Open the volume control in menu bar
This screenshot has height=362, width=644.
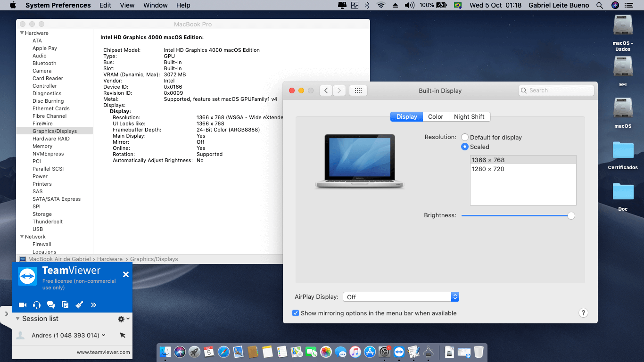tap(410, 5)
